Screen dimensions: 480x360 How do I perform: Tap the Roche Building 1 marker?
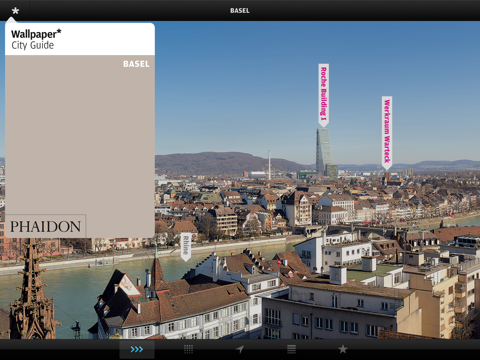point(323,95)
